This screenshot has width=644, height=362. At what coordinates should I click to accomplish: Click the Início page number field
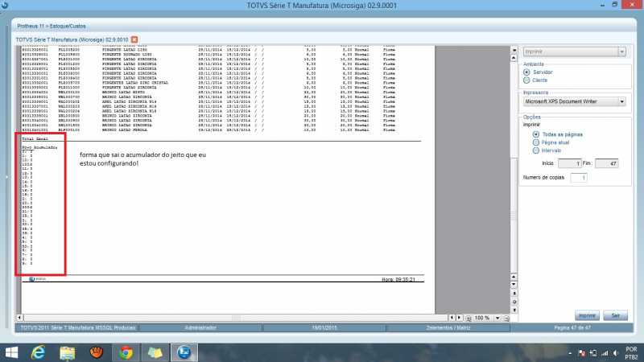click(x=569, y=163)
